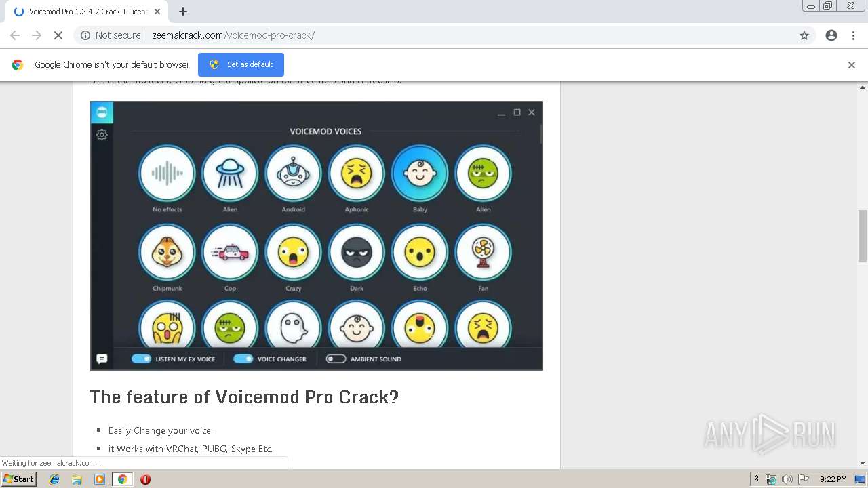Select the Fan voice icon
Image resolution: width=868 pixels, height=488 pixels.
483,252
